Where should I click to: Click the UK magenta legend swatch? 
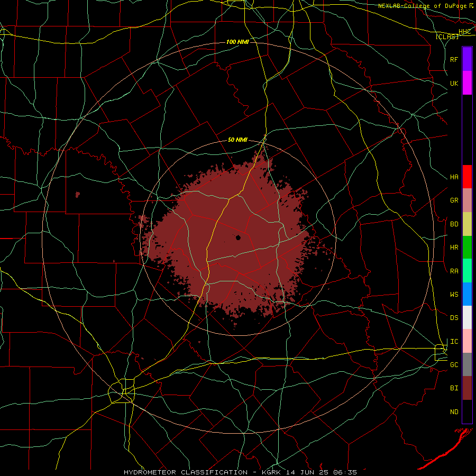click(x=467, y=83)
